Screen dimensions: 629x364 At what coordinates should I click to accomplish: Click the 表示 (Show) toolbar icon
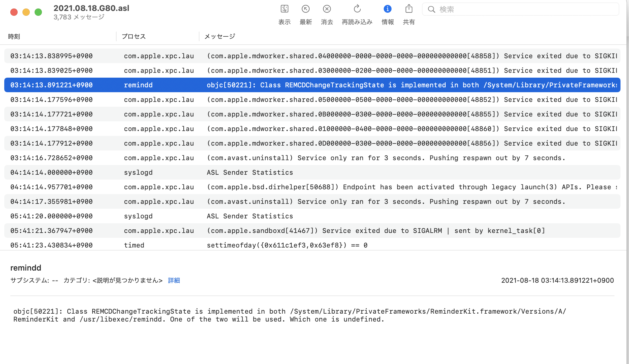click(x=284, y=9)
